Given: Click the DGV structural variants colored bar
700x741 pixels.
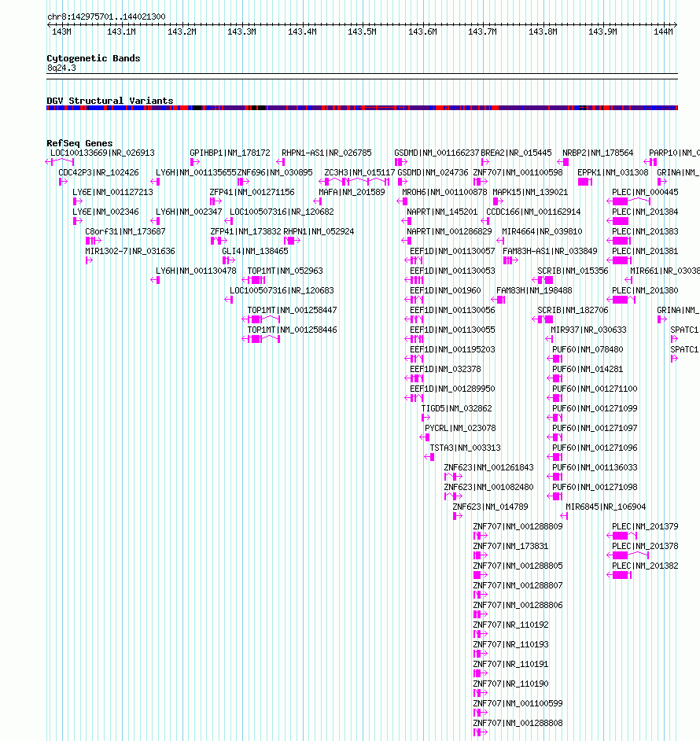Looking at the screenshot, I should (362, 108).
